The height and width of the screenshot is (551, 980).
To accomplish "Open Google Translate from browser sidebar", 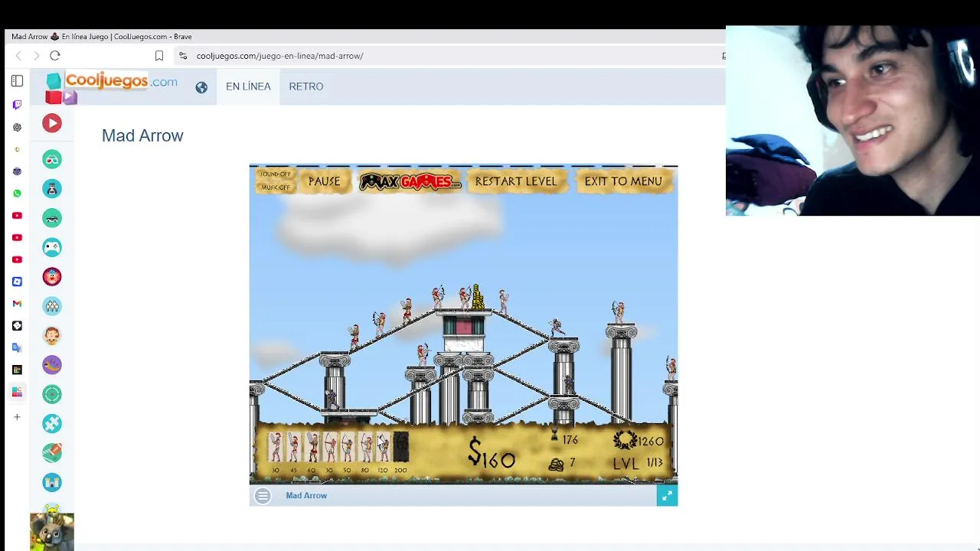I will [x=17, y=347].
